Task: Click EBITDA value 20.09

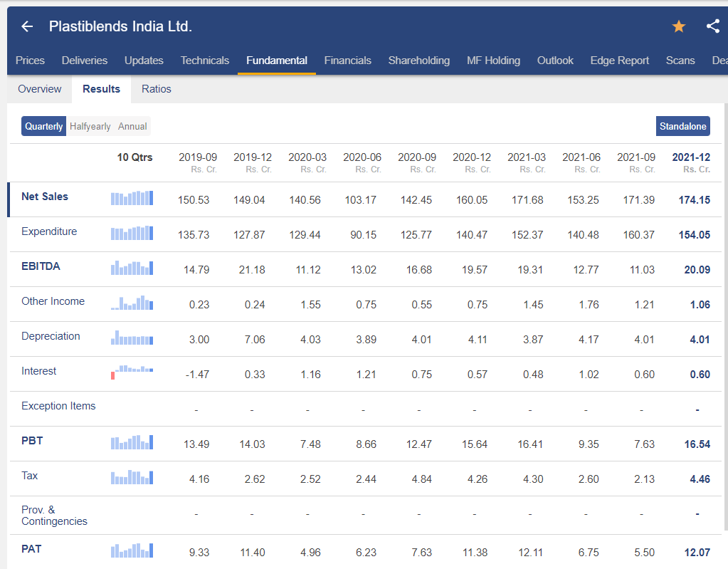Action: [x=697, y=270]
